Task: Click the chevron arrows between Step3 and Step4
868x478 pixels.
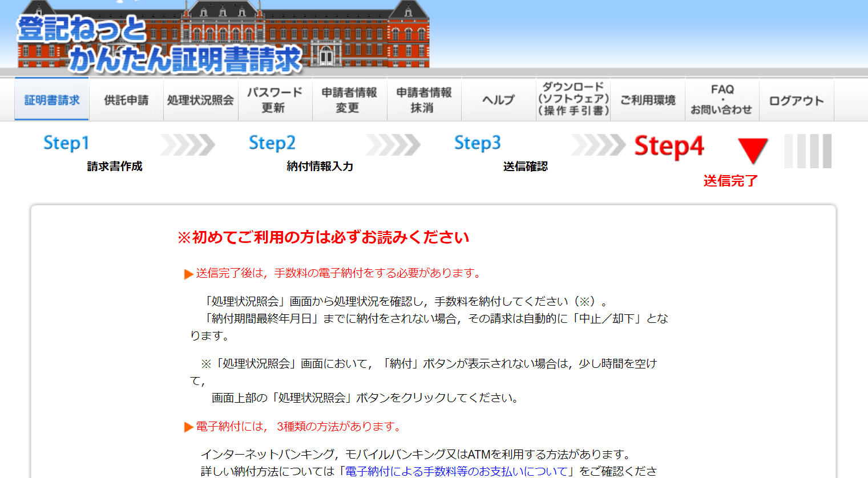Action: [x=599, y=145]
